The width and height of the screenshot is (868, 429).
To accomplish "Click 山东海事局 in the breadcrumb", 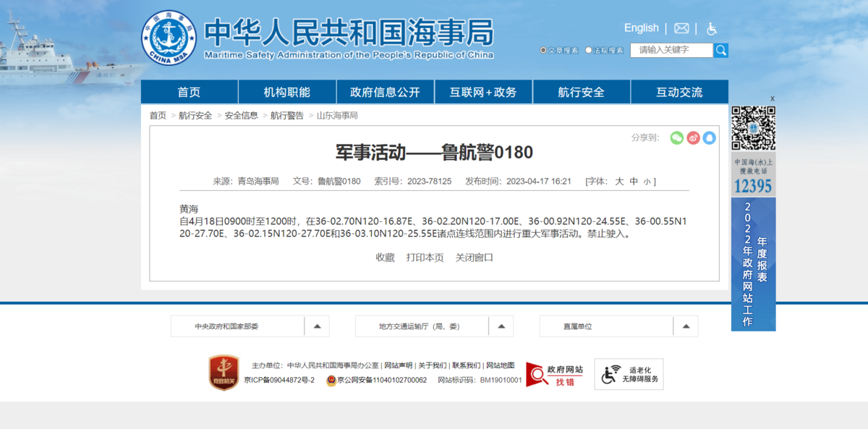I will (337, 116).
